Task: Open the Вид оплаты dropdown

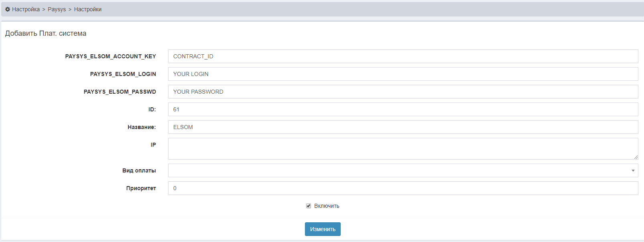Action: [x=403, y=170]
